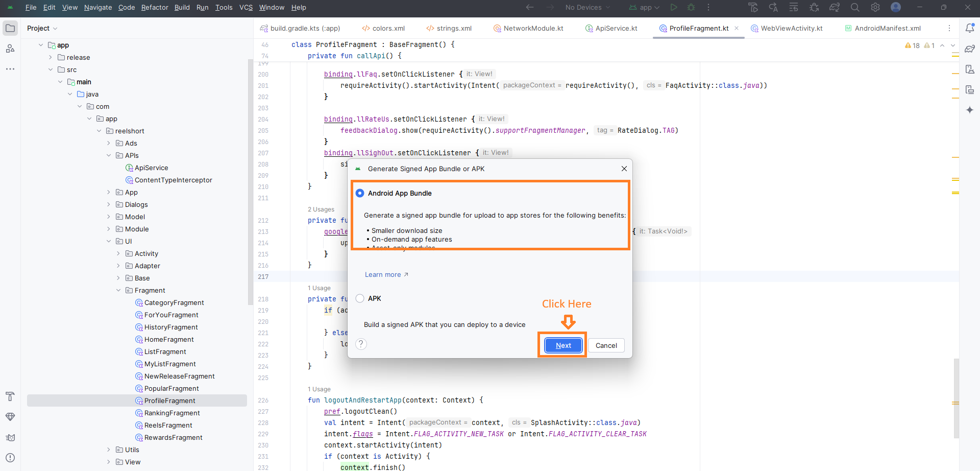Click the Sync Project with Gradle Files icon

[x=835, y=7]
